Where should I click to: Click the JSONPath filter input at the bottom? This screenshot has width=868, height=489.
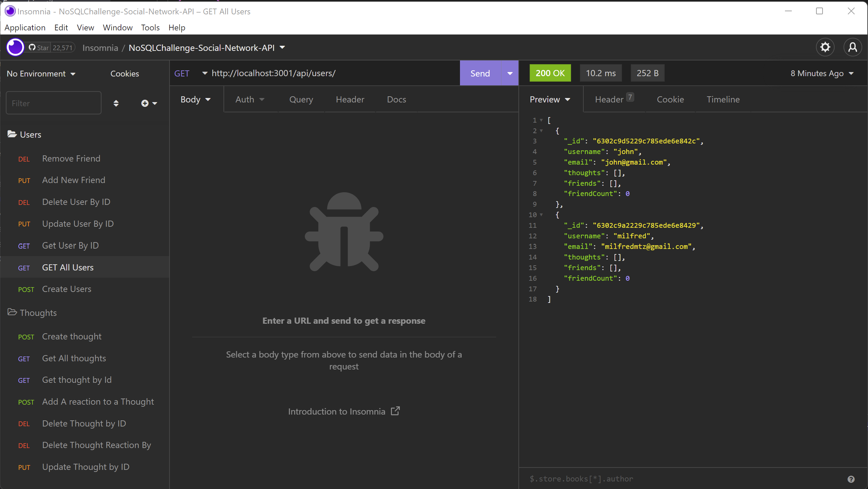[x=649, y=479]
